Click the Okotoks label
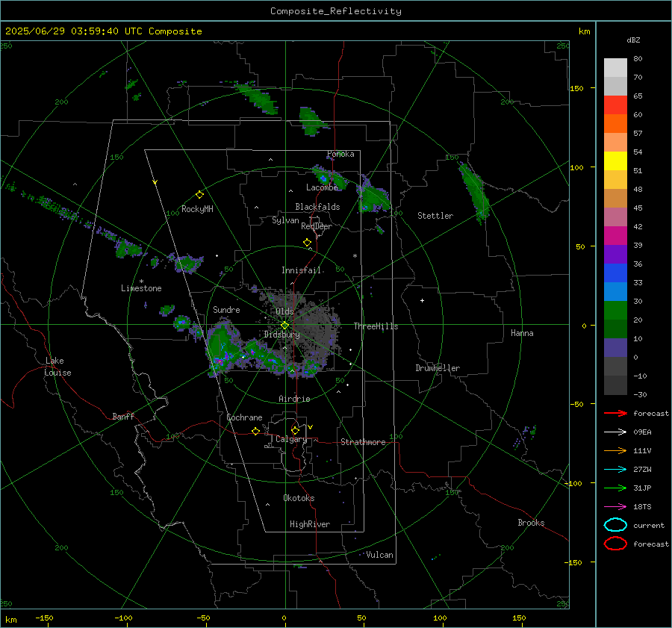Viewport: 672px width, 628px height. click(x=299, y=498)
